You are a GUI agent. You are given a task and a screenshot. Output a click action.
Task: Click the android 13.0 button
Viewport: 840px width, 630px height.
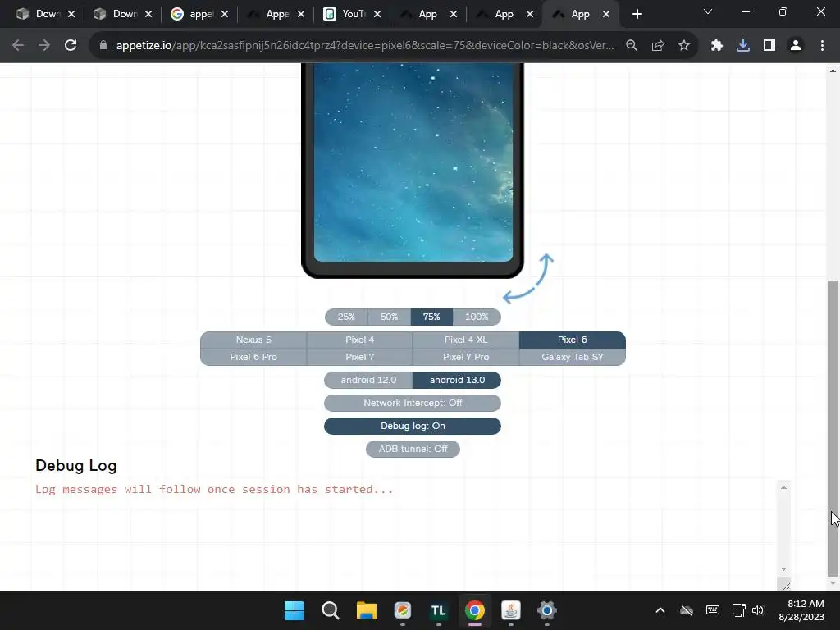457,380
